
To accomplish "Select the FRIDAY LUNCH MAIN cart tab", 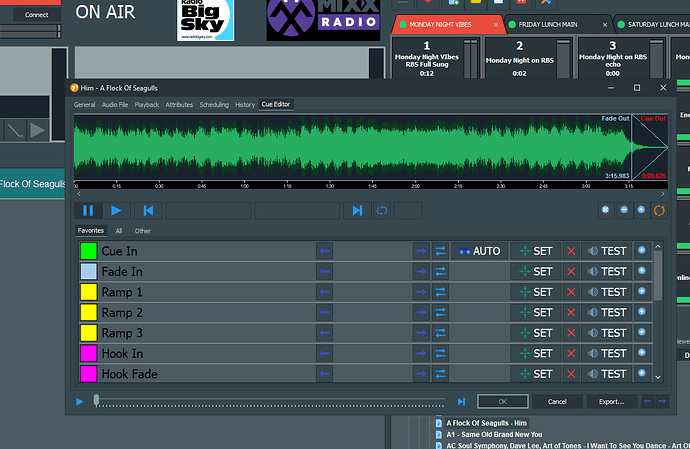I will pos(549,23).
